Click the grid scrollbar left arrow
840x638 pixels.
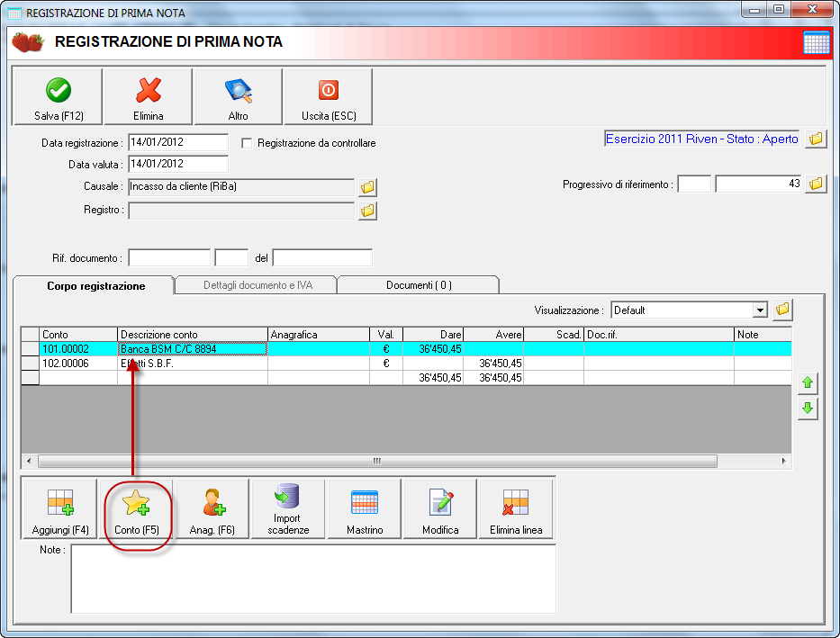29,461
